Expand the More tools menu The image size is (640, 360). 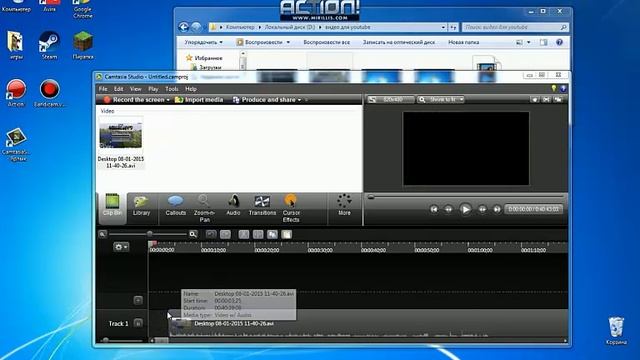[344, 205]
